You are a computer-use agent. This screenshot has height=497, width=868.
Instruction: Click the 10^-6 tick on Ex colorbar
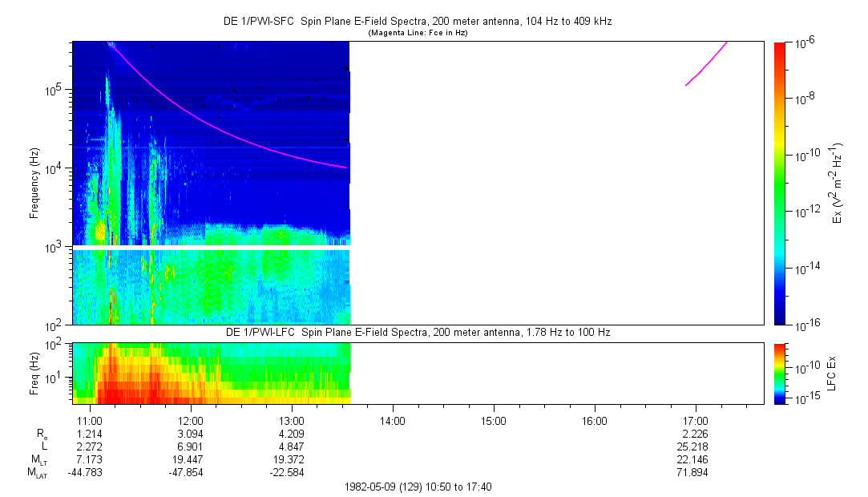(804, 42)
